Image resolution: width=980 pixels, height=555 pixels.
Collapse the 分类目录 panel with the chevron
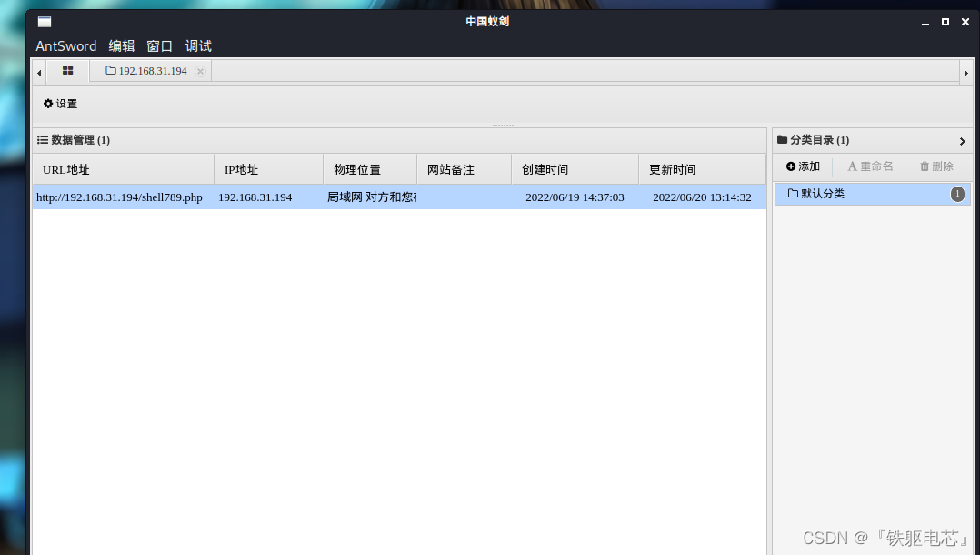[x=961, y=141]
